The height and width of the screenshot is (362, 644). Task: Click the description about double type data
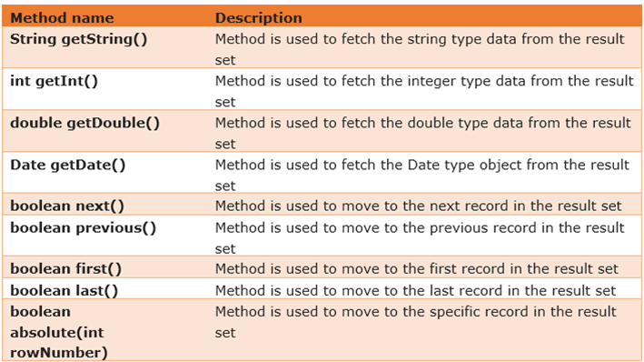coord(423,134)
